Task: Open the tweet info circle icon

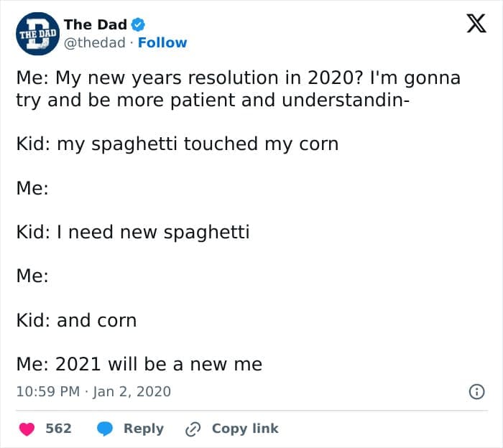Action: click(475, 391)
